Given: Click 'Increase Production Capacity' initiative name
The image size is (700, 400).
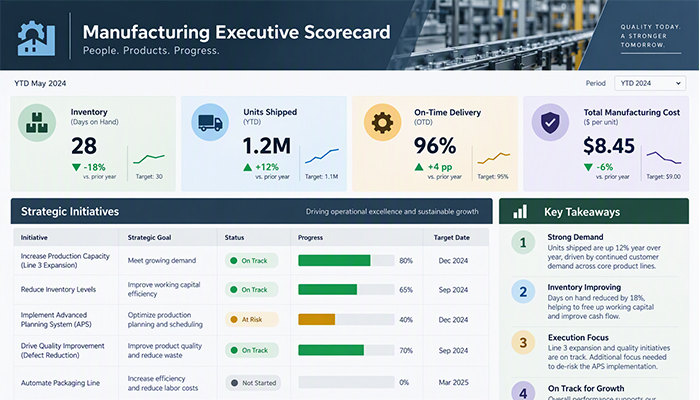Looking at the screenshot, I should pos(65,261).
